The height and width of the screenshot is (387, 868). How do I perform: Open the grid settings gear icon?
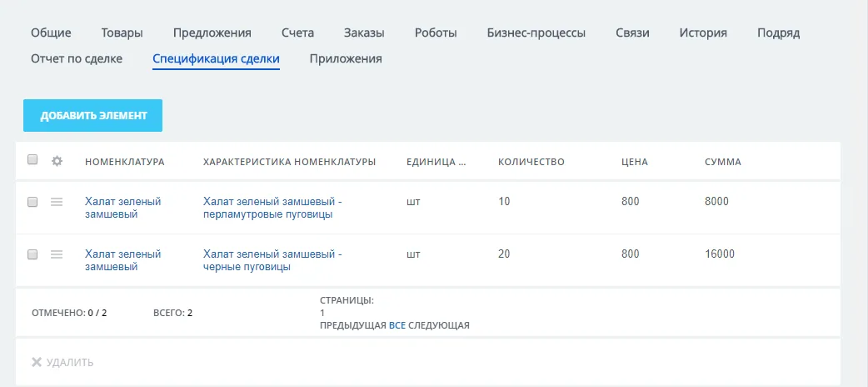[x=57, y=161]
